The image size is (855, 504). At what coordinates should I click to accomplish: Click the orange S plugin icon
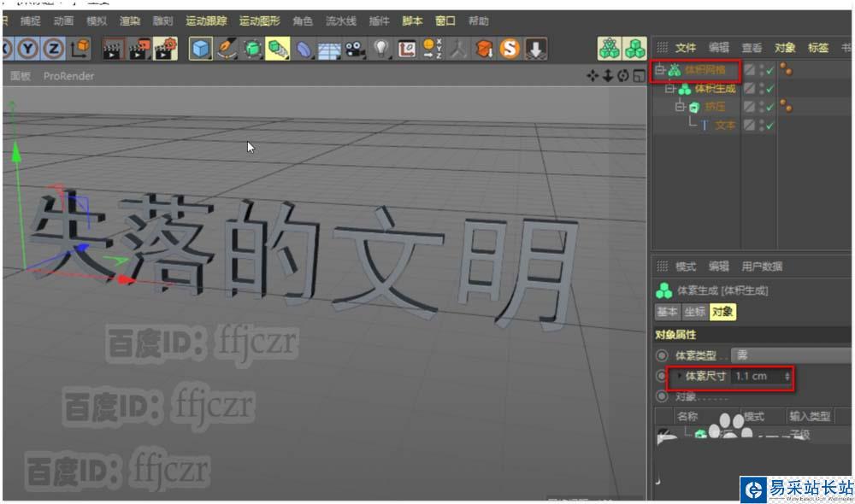[510, 49]
